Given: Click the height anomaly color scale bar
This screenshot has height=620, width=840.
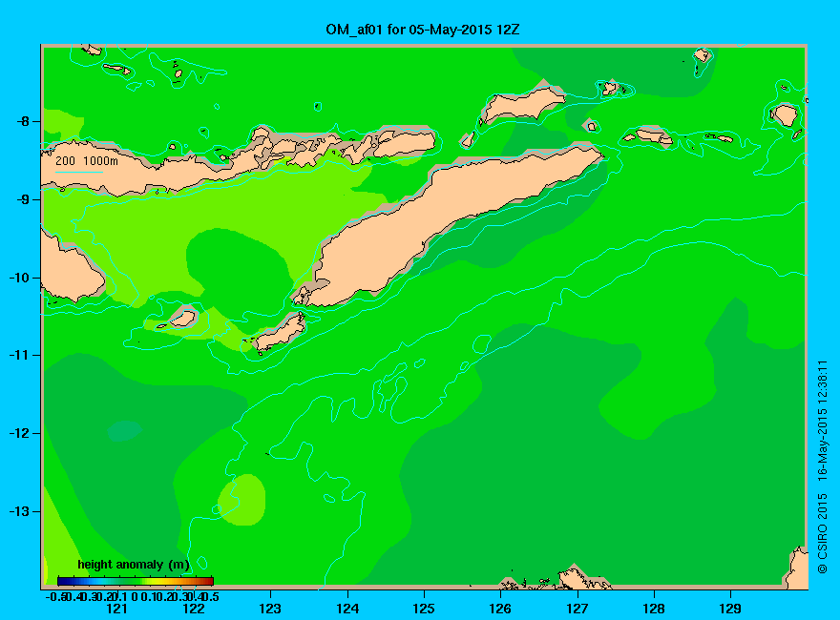Looking at the screenshot, I should (136, 581).
